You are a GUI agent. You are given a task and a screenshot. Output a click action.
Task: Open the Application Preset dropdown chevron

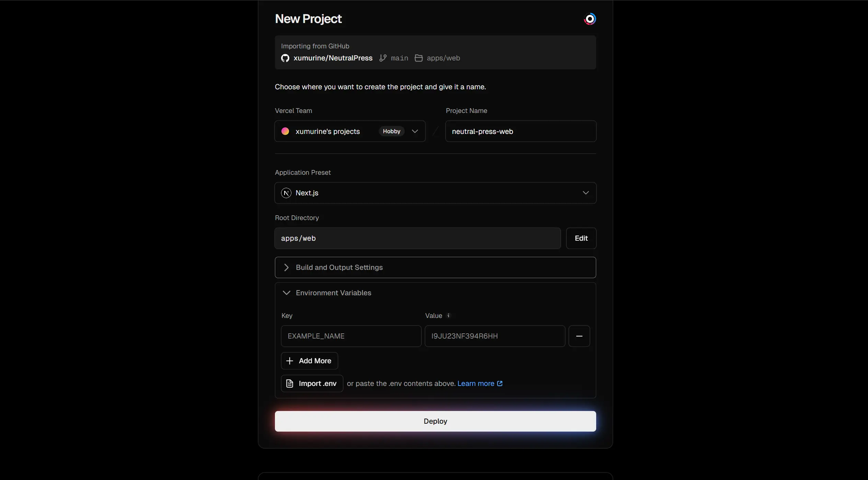[586, 193]
